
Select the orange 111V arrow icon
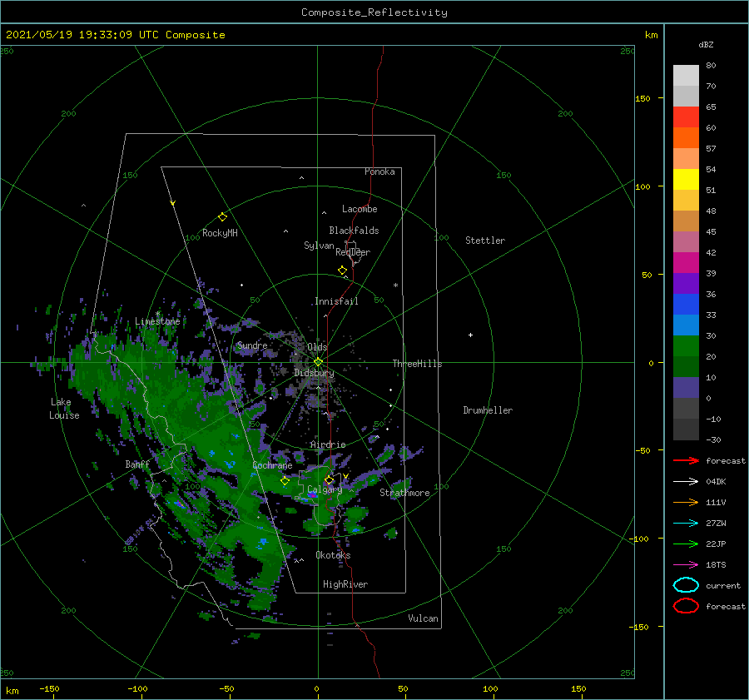(x=686, y=502)
